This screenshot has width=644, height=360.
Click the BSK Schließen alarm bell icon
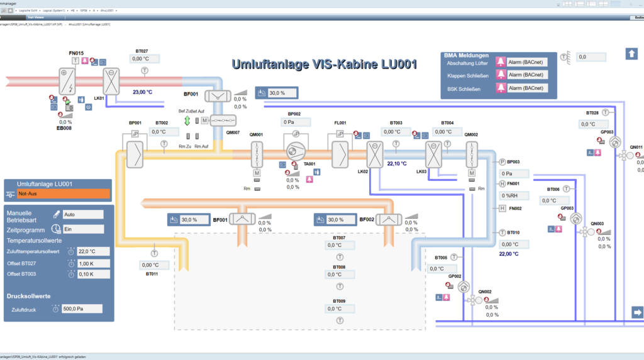click(x=501, y=88)
